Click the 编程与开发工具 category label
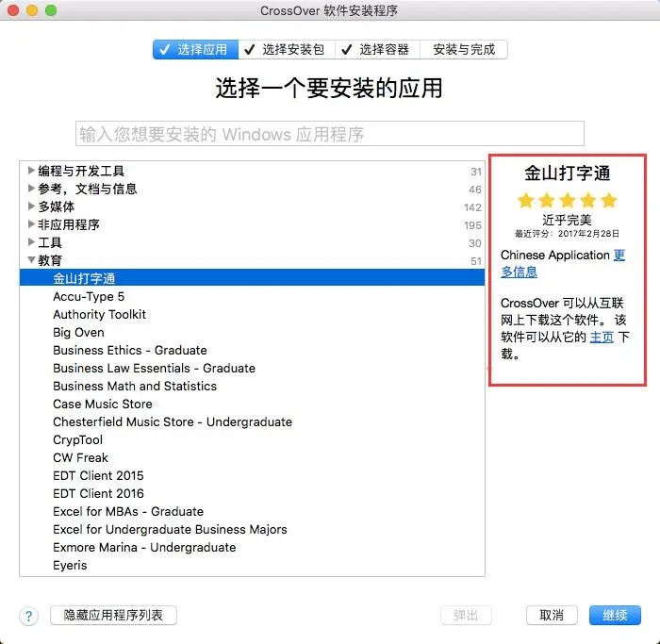660x644 pixels. click(x=81, y=171)
